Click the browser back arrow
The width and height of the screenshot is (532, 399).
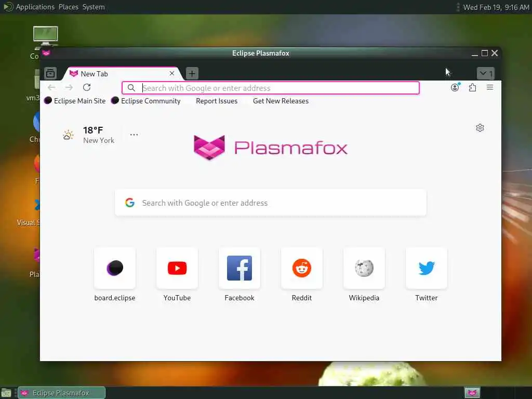click(x=51, y=87)
